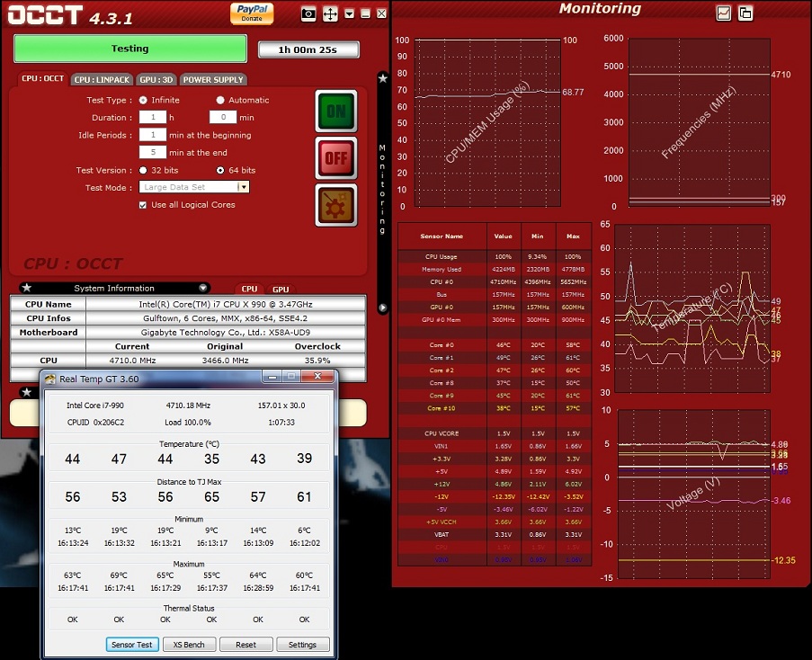Toggle Use all Logical Cores checkbox

(143, 205)
